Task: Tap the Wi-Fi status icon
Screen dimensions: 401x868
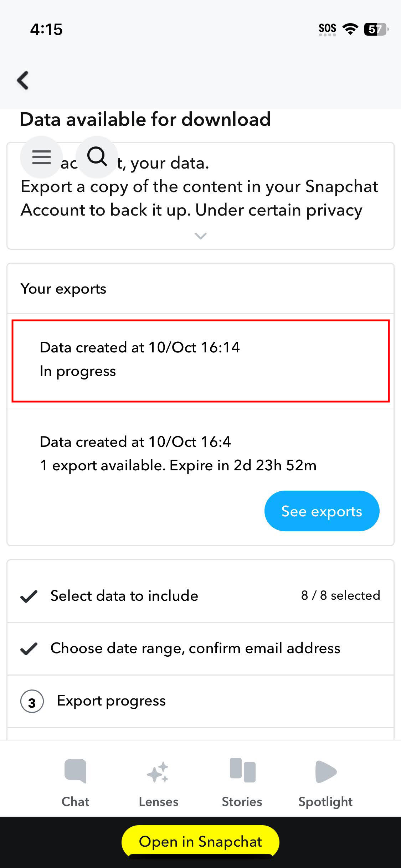Action: pyautogui.click(x=350, y=29)
